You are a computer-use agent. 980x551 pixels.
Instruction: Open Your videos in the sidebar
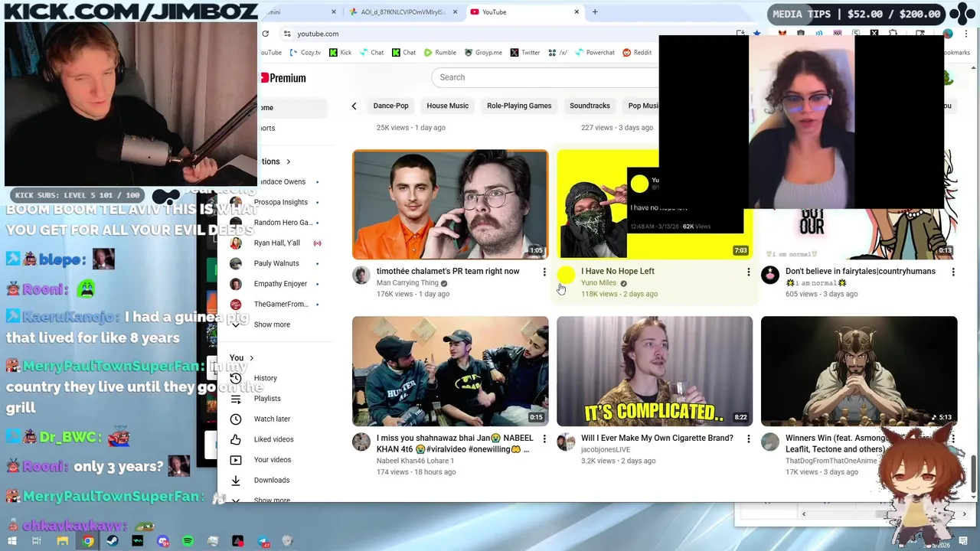point(277,460)
